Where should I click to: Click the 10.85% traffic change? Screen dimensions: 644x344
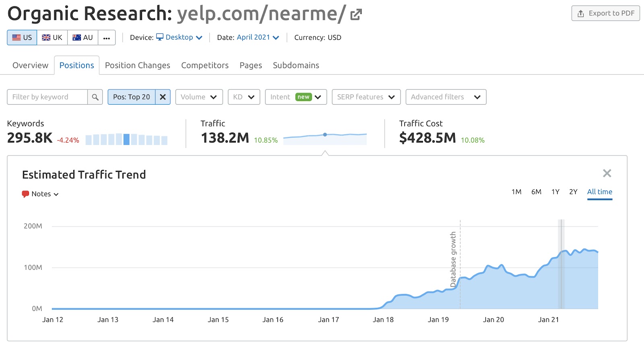(266, 140)
